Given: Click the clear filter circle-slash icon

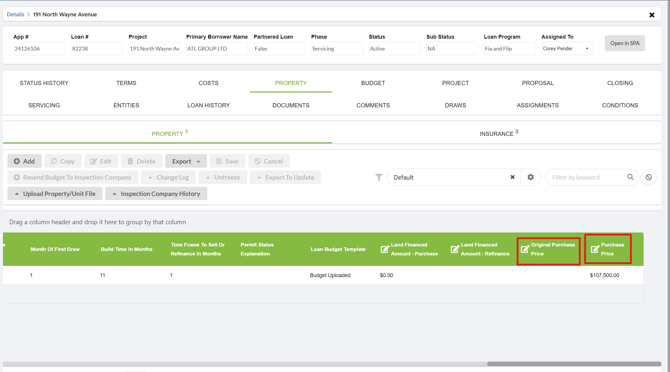Looking at the screenshot, I should [649, 177].
